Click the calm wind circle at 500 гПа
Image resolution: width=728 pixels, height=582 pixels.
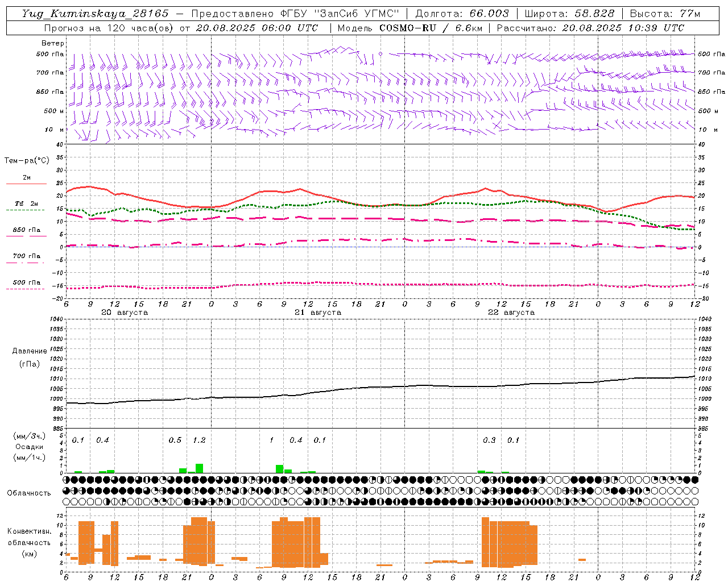[380, 54]
